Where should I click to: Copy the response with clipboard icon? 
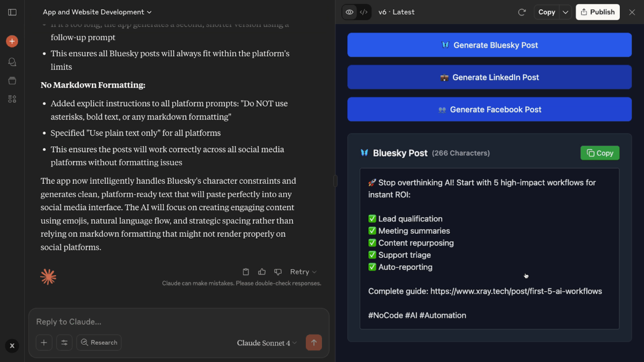246,272
